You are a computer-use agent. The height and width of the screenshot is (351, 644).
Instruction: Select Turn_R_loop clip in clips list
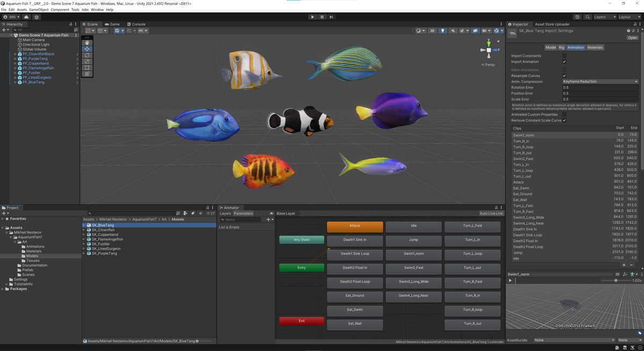pyautogui.click(x=574, y=147)
